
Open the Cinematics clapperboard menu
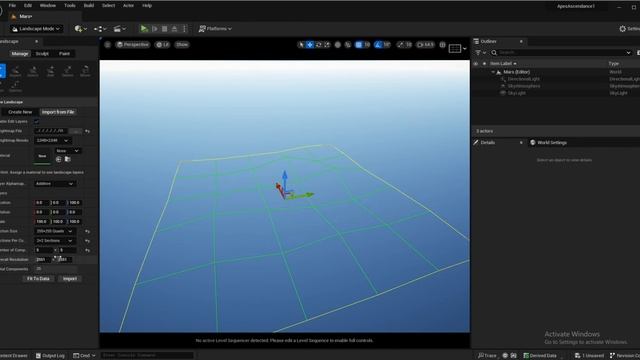[x=120, y=29]
